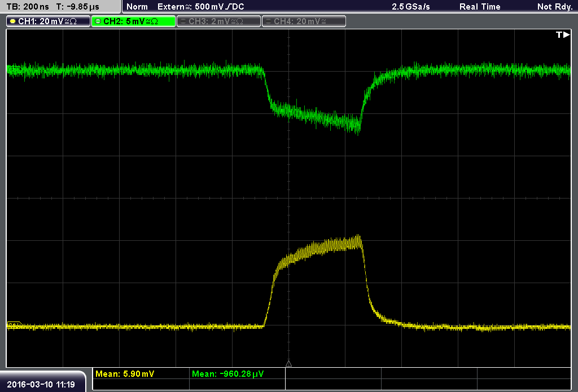The width and height of the screenshot is (578, 392).
Task: Enable the inactive CH4 20 mV channel
Action: [x=304, y=21]
